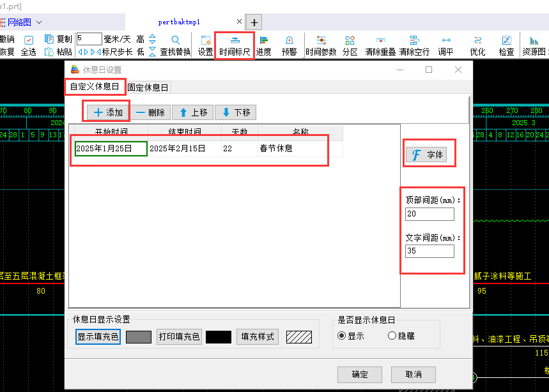The height and width of the screenshot is (392, 549).
Task: Close the pertbaktmp1 tab
Action: 239,22
